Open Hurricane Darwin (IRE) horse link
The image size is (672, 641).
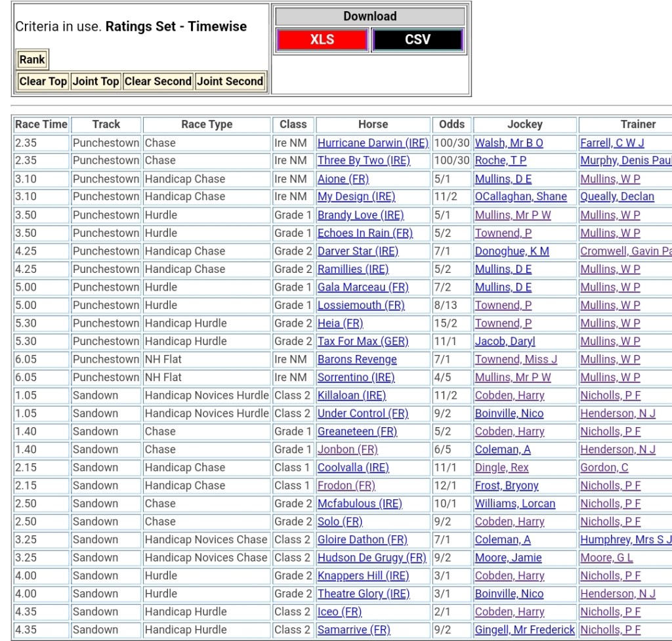pyautogui.click(x=372, y=143)
